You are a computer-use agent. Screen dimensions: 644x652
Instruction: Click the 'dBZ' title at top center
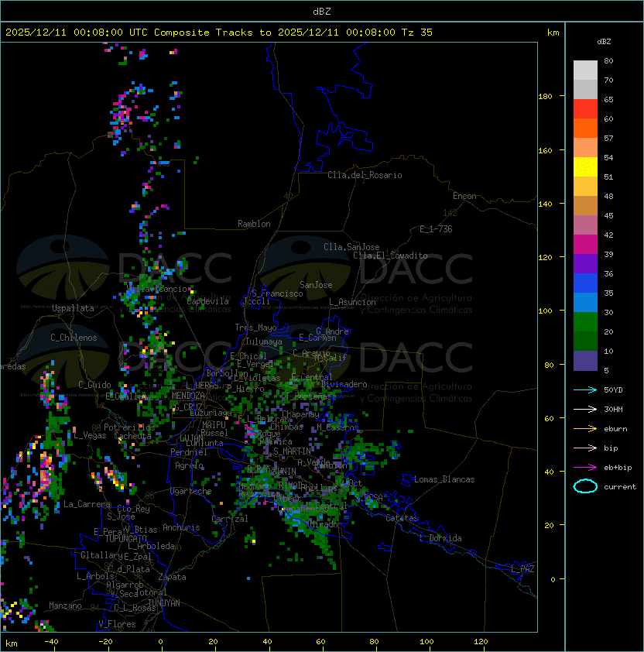pos(322,11)
